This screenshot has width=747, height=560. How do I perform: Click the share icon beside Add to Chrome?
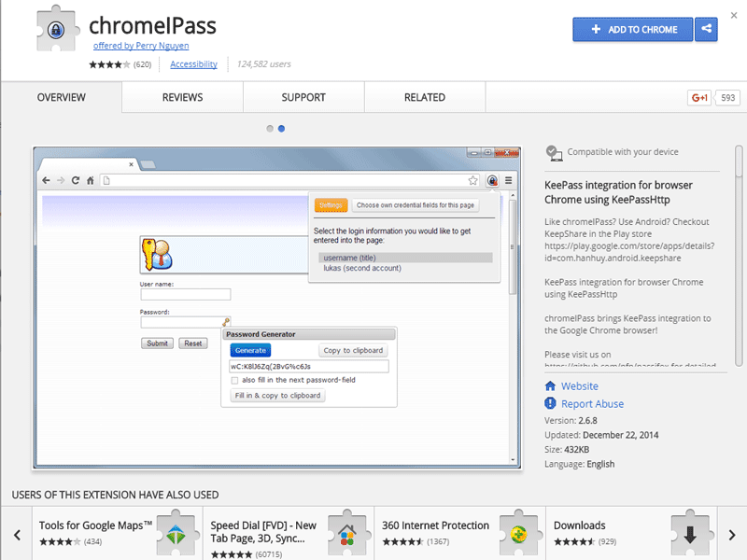[x=706, y=29]
